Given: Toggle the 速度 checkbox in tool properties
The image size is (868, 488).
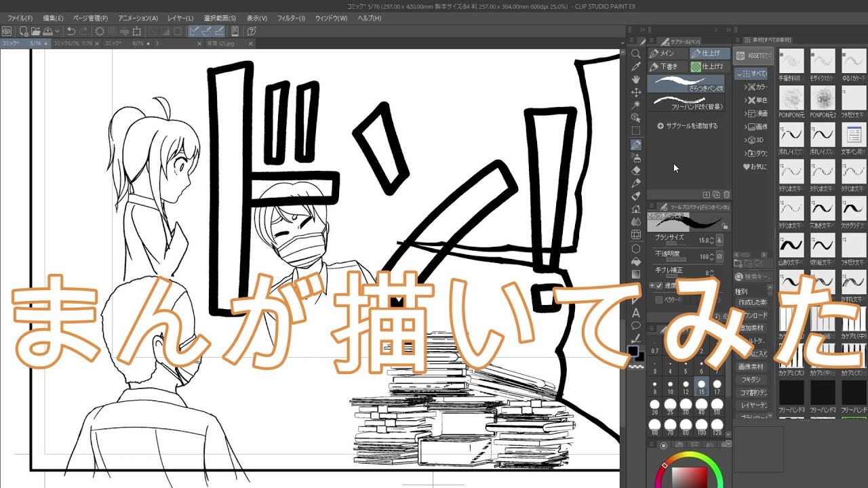Looking at the screenshot, I should tap(658, 285).
